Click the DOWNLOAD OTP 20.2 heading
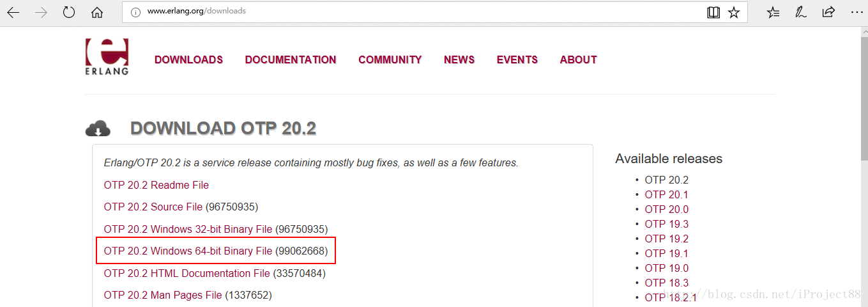 [x=224, y=129]
